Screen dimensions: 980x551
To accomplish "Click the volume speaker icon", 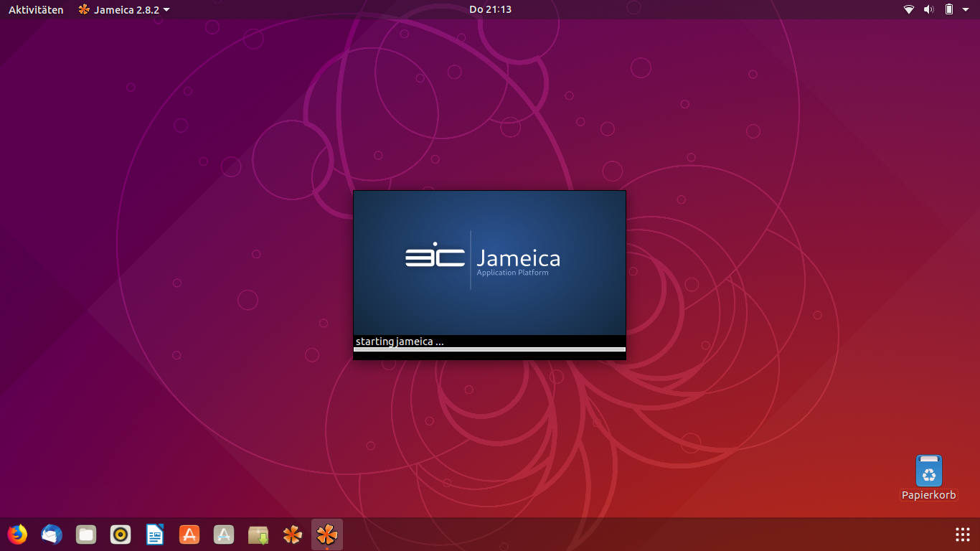I will pyautogui.click(x=929, y=9).
